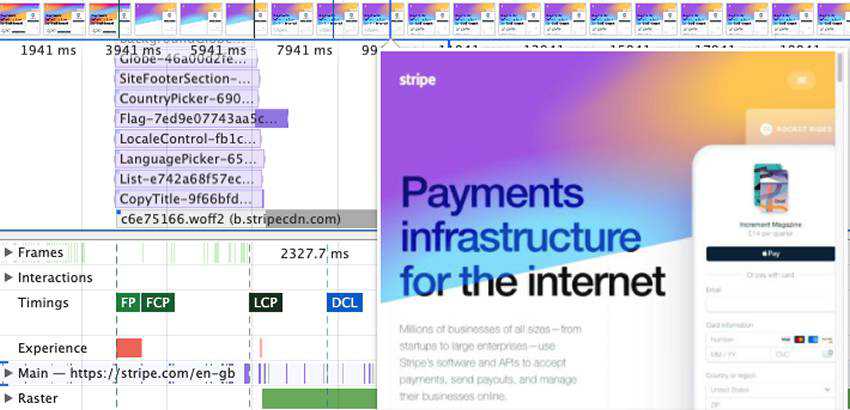Select the FP timing marker
850x410 pixels.
(x=128, y=302)
